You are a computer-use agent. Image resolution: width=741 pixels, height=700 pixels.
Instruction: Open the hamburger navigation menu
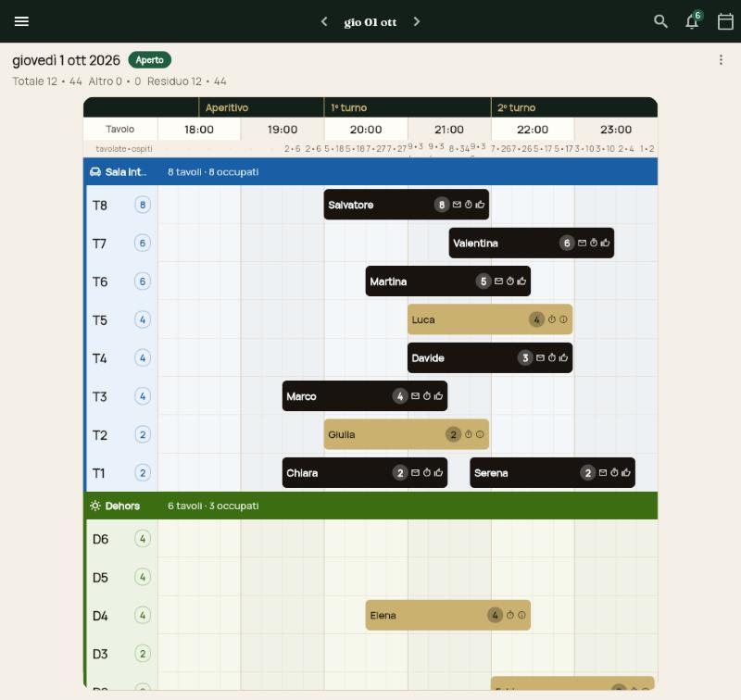click(21, 21)
